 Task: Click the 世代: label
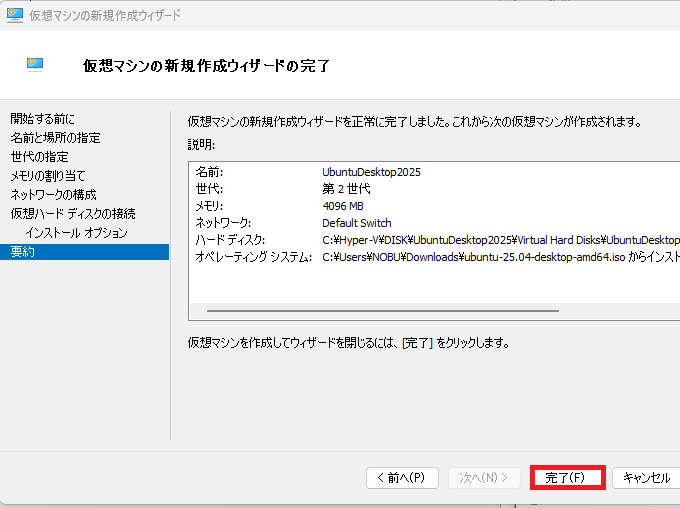click(x=209, y=189)
